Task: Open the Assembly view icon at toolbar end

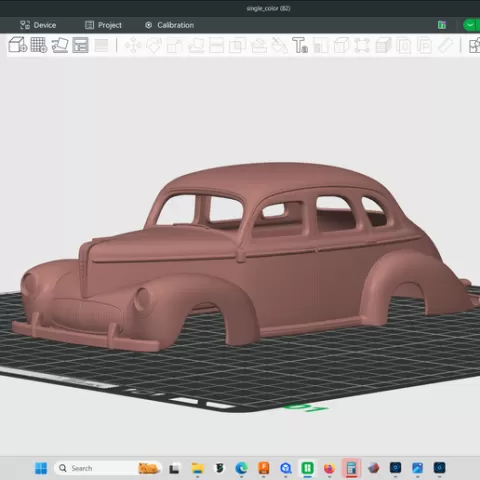Action: (x=474, y=46)
